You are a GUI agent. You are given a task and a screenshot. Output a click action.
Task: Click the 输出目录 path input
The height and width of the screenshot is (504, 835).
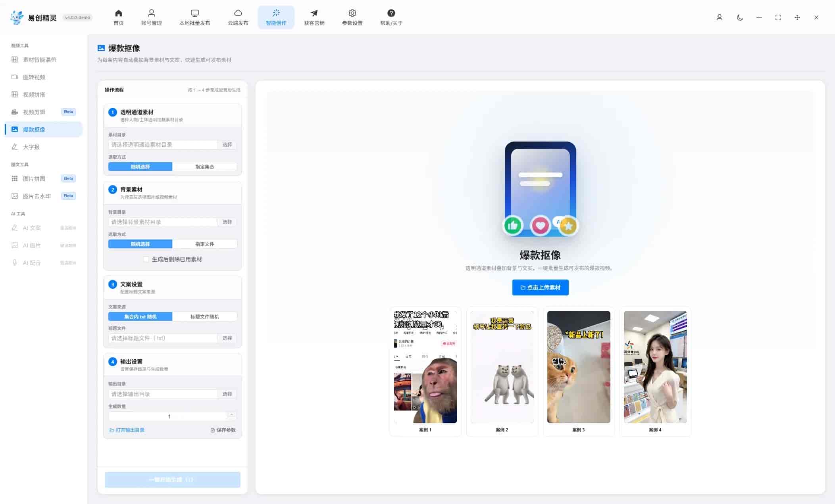coord(163,394)
